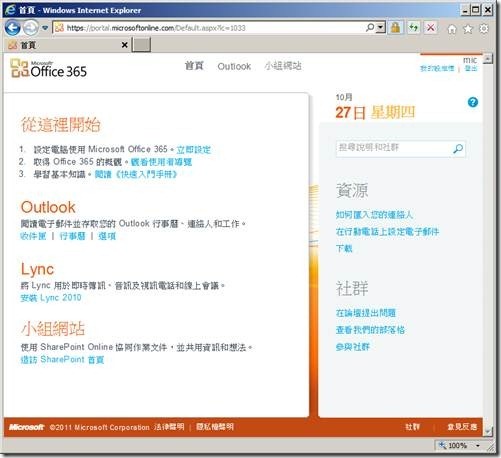
Task: Click the security lock icon
Action: point(395,28)
